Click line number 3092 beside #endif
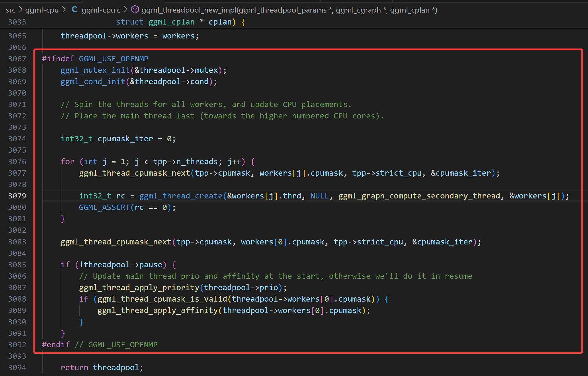This screenshot has height=376, width=588. click(17, 345)
